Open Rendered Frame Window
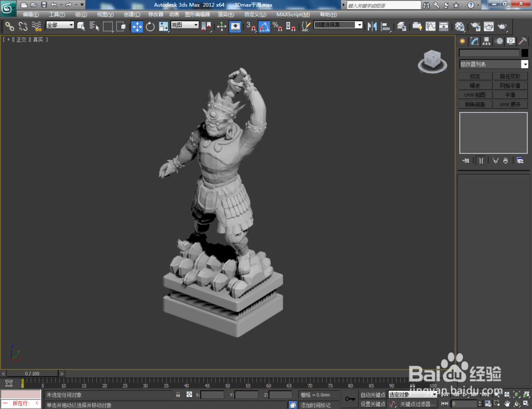The height and width of the screenshot is (409, 532). click(488, 27)
